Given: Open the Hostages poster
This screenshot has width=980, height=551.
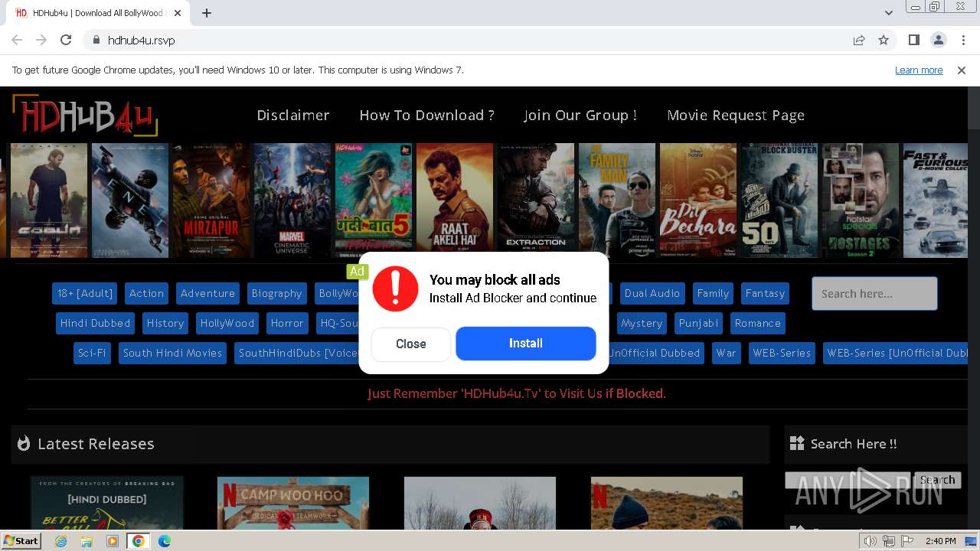Looking at the screenshot, I should pyautogui.click(x=861, y=201).
